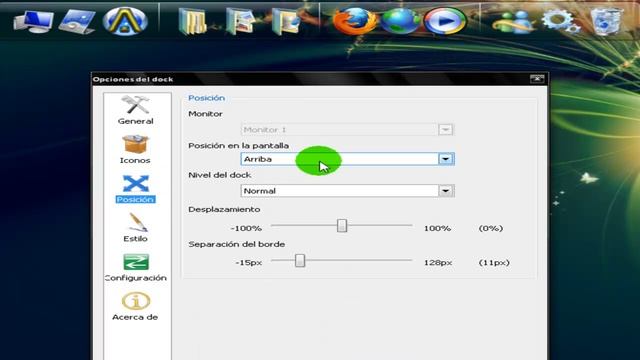Launch Windows Media Player from dock
The image size is (640, 360).
pos(444,21)
